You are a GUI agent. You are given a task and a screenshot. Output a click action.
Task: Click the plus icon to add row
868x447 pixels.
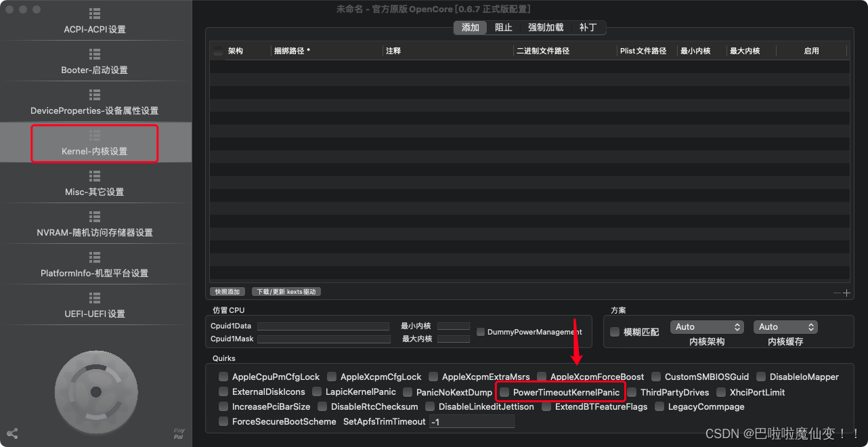click(x=846, y=293)
